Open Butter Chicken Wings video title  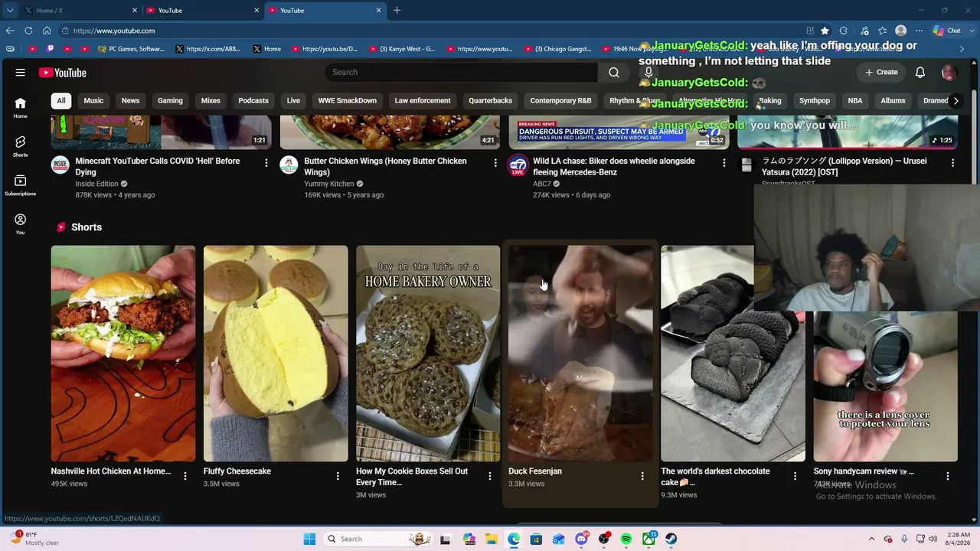(x=385, y=166)
